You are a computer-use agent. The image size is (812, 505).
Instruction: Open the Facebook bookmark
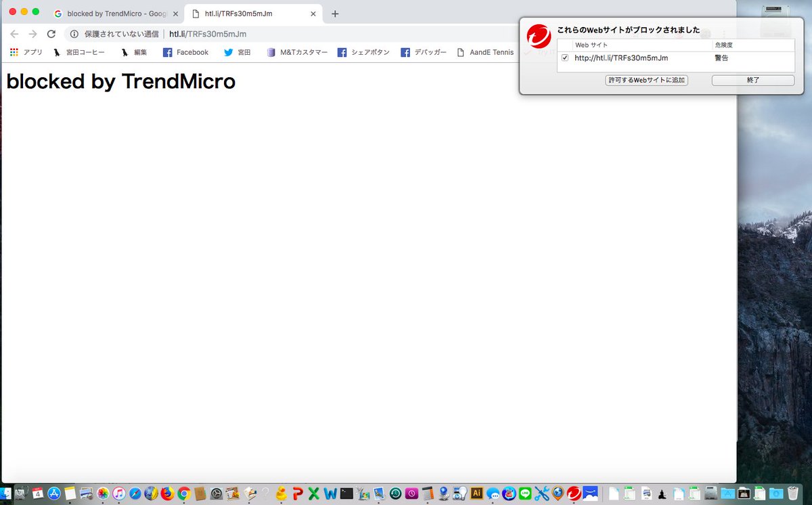185,52
